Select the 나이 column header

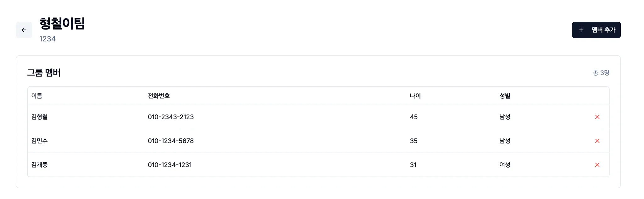pyautogui.click(x=415, y=96)
